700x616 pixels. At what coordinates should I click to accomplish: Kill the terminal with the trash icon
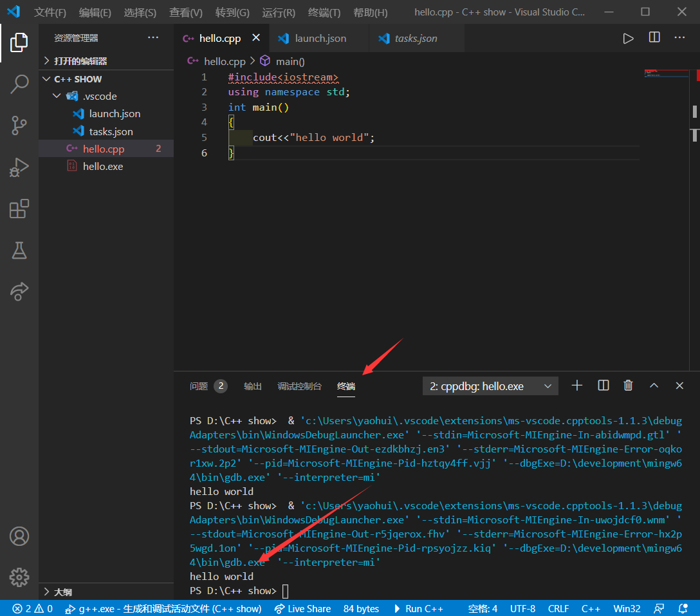tap(628, 385)
